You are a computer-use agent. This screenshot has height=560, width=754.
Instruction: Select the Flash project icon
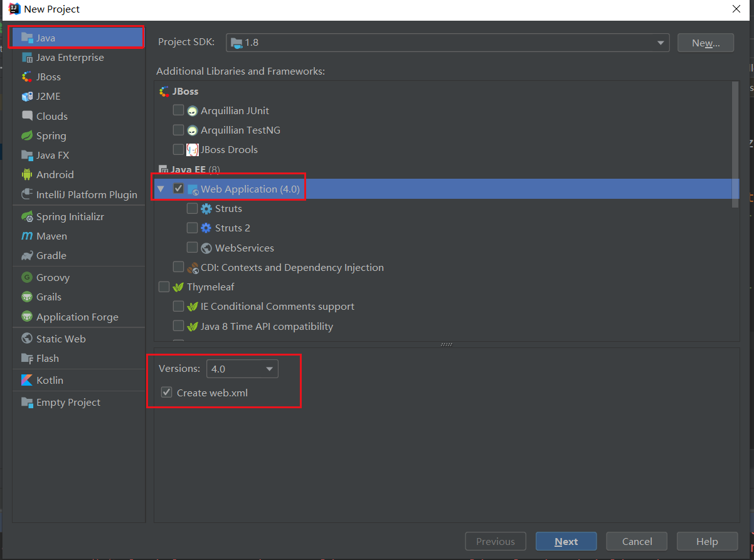coord(27,358)
